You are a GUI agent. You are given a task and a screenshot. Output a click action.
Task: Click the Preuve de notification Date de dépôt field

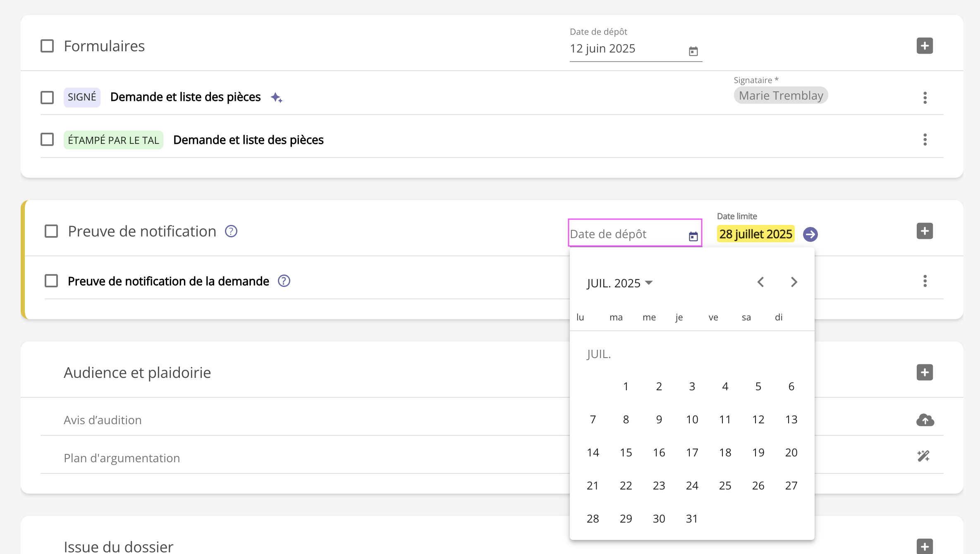[626, 234]
